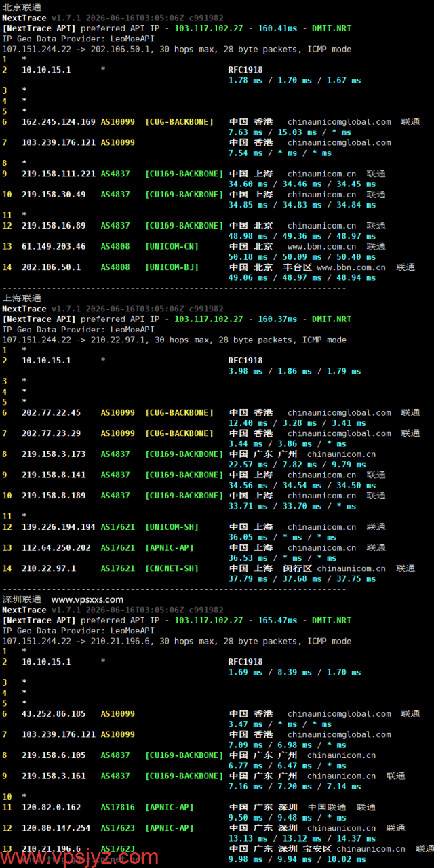
Task: Click hop IP 162.245.124.169
Action: tap(58, 122)
